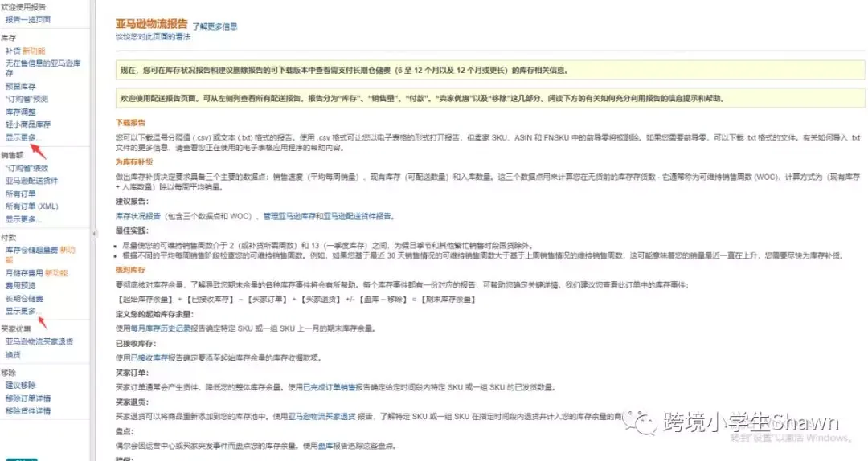Open the "订购省"预测 report
This screenshot has width=868, height=461.
pyautogui.click(x=27, y=99)
